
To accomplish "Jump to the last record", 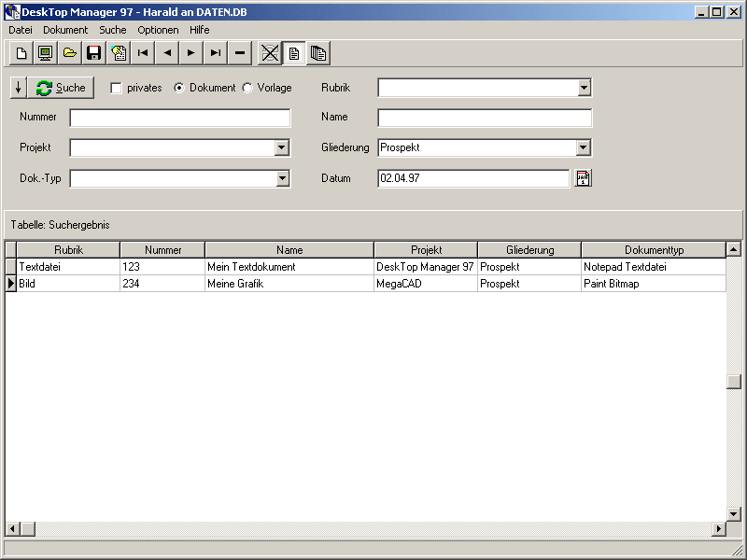I will [x=216, y=53].
